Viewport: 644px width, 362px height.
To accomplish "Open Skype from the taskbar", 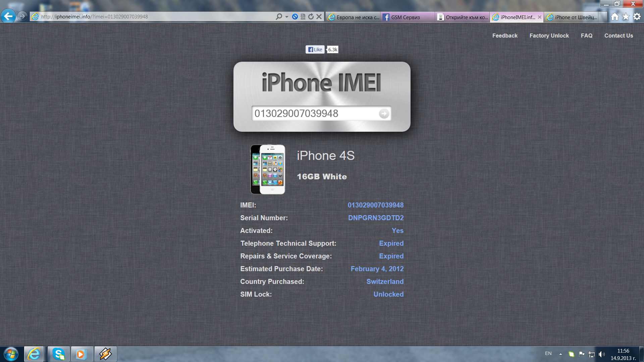I will [x=59, y=354].
